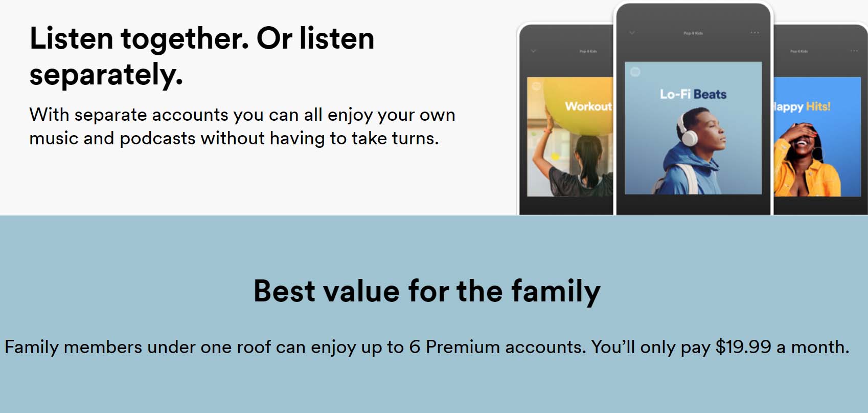The image size is (868, 413).
Task: Open the Happy Hits! playlist cover
Action: tap(817, 137)
